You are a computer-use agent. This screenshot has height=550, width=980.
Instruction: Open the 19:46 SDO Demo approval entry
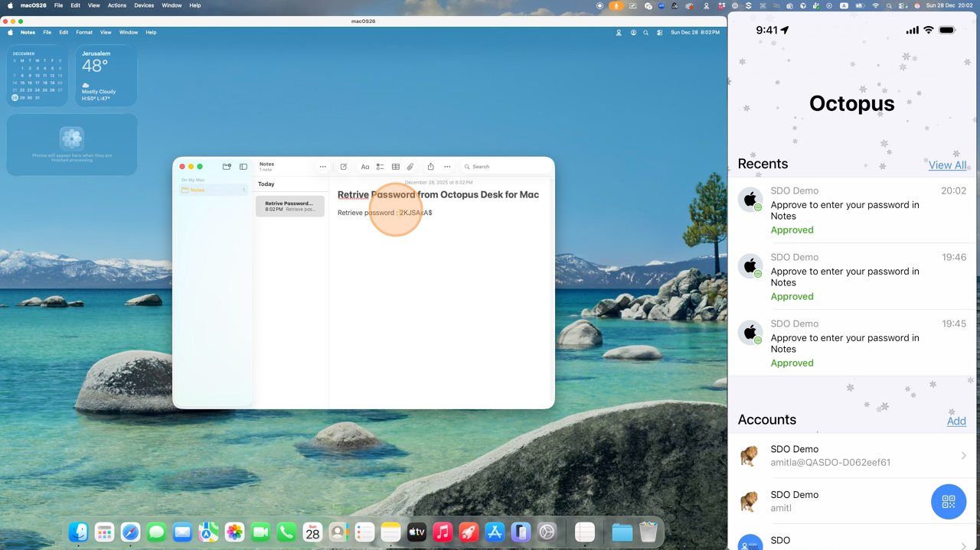point(854,277)
